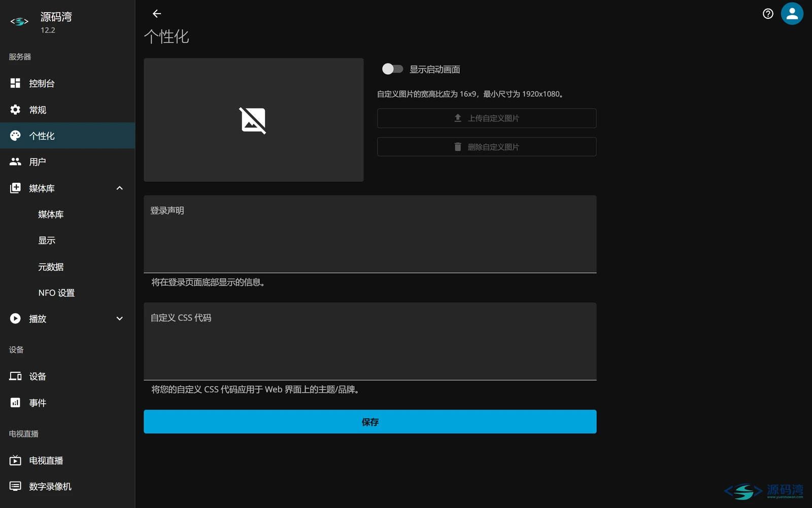Click into the 登录声明 text area
812x508 pixels.
pyautogui.click(x=370, y=234)
